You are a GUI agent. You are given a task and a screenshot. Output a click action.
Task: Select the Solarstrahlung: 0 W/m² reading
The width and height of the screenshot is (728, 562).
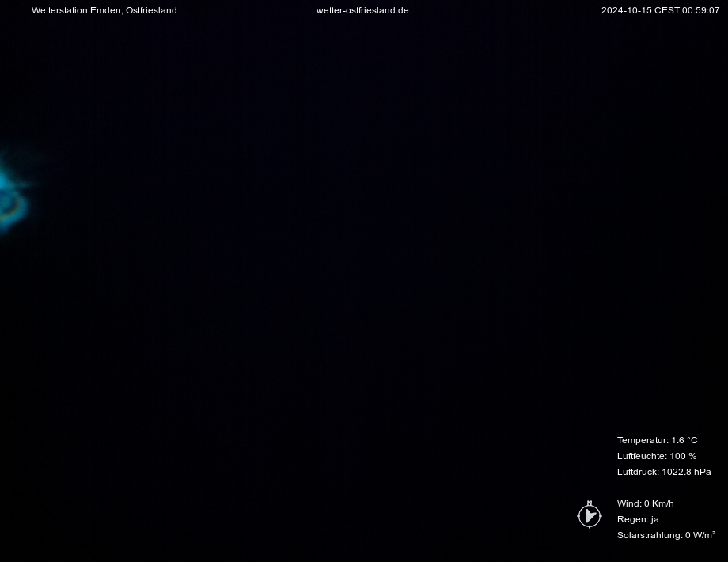pyautogui.click(x=665, y=535)
